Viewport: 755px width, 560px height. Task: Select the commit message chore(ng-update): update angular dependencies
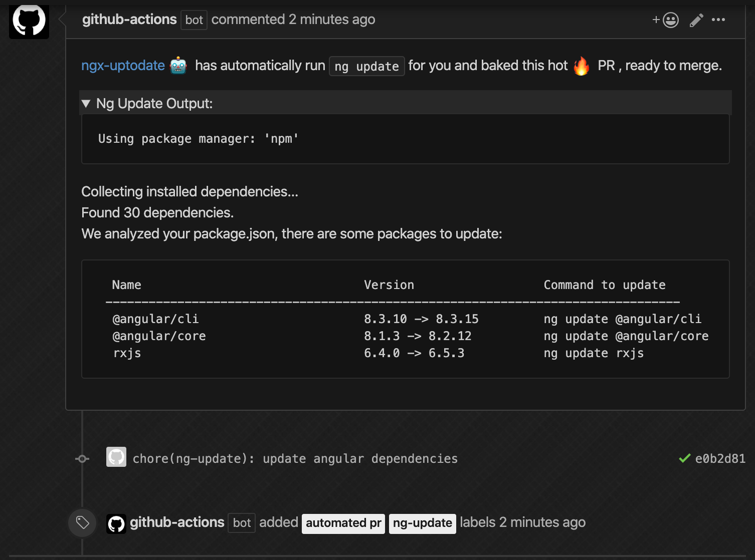pos(295,458)
